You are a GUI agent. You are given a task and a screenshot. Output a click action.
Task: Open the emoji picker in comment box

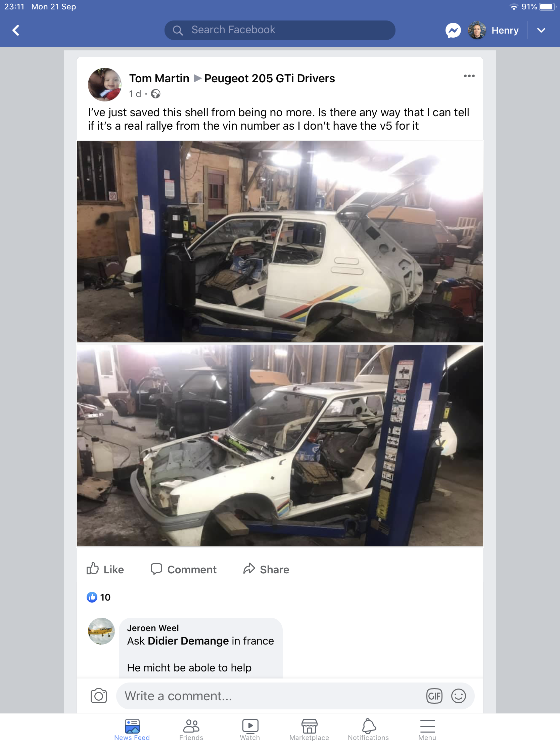[458, 696]
